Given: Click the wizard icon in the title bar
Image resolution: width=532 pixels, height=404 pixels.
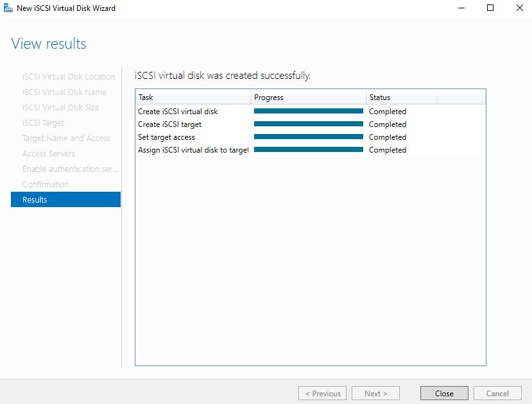Looking at the screenshot, I should pyautogui.click(x=8, y=8).
